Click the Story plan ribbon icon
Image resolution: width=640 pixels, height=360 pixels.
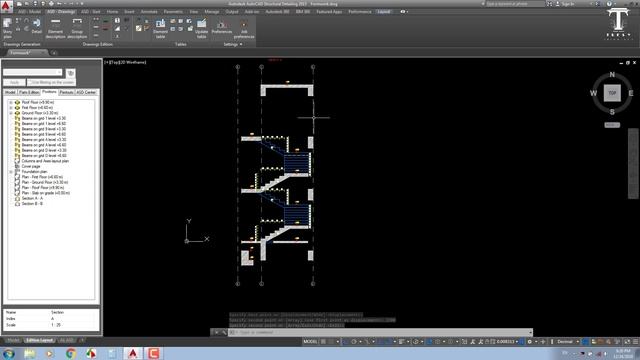[7, 28]
